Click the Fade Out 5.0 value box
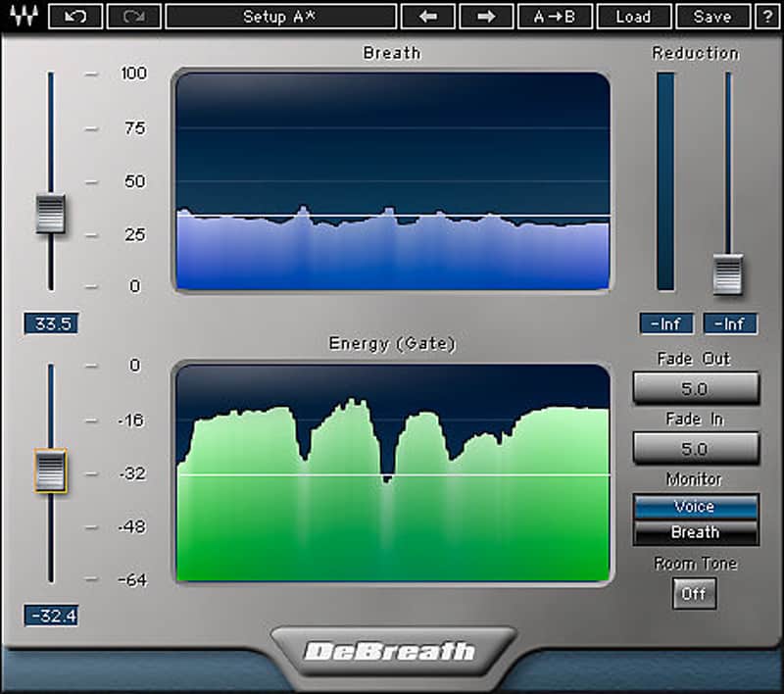Viewport: 784px width, 694px height. (x=696, y=388)
